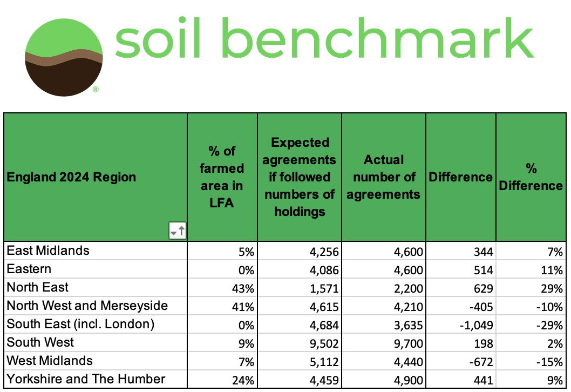This screenshot has width=571, height=392.
Task: Select the '% of farmed area in LFA' header
Action: point(222,177)
